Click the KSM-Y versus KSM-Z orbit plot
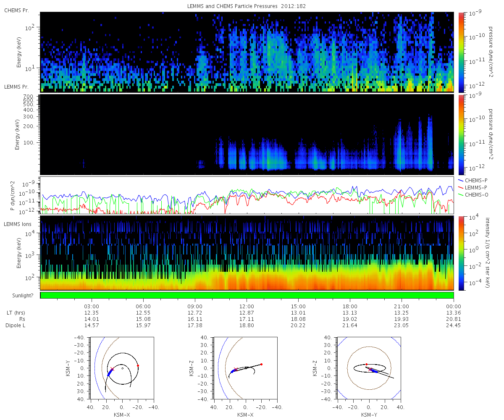This screenshot has height=420, width=504. click(369, 367)
